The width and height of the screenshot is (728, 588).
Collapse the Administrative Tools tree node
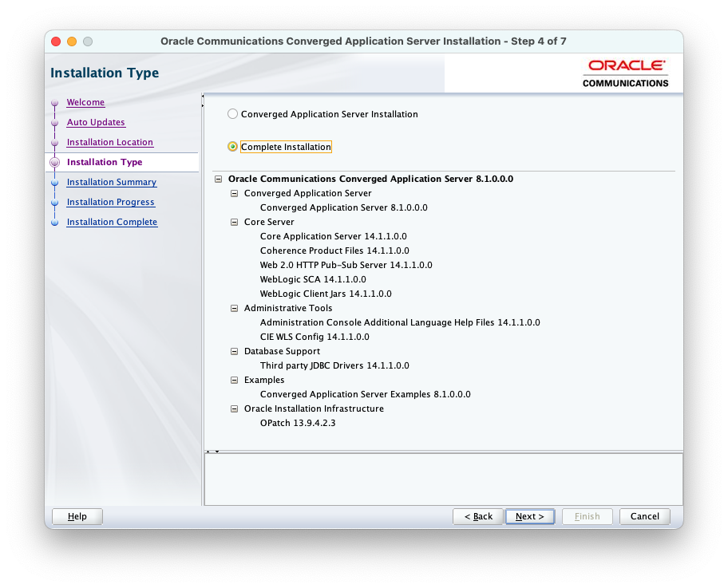click(x=234, y=308)
